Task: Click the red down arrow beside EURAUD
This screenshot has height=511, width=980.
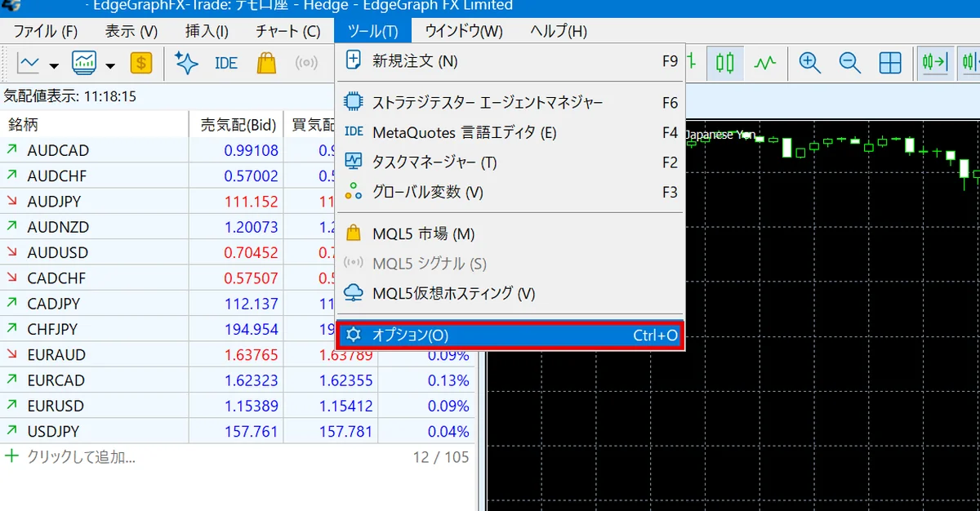Action: click(x=12, y=355)
